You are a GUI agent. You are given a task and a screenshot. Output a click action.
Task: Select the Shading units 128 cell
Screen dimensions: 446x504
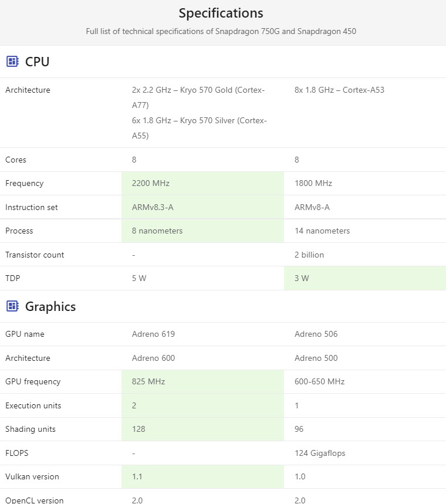[202, 429]
